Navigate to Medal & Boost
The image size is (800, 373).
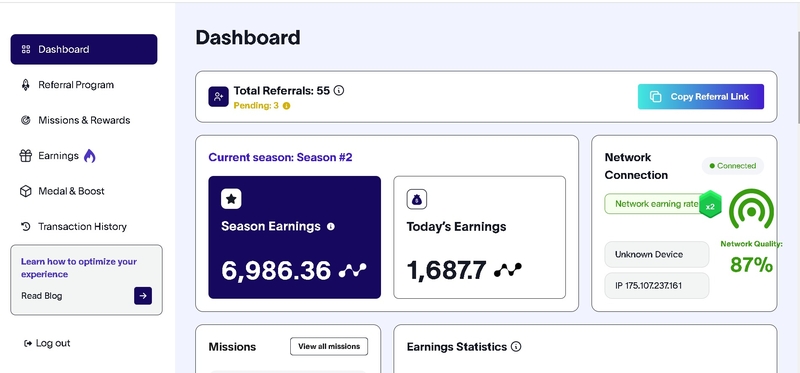click(x=71, y=191)
